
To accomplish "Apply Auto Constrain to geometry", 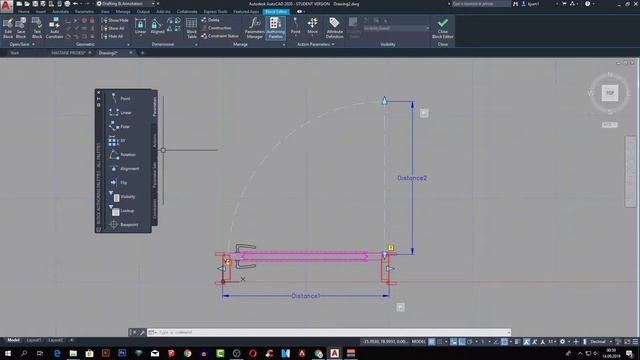I will pyautogui.click(x=54, y=28).
